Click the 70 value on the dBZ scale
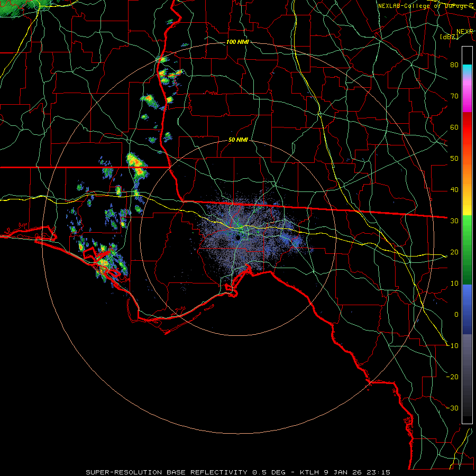The height and width of the screenshot is (476, 476). pyautogui.click(x=454, y=96)
